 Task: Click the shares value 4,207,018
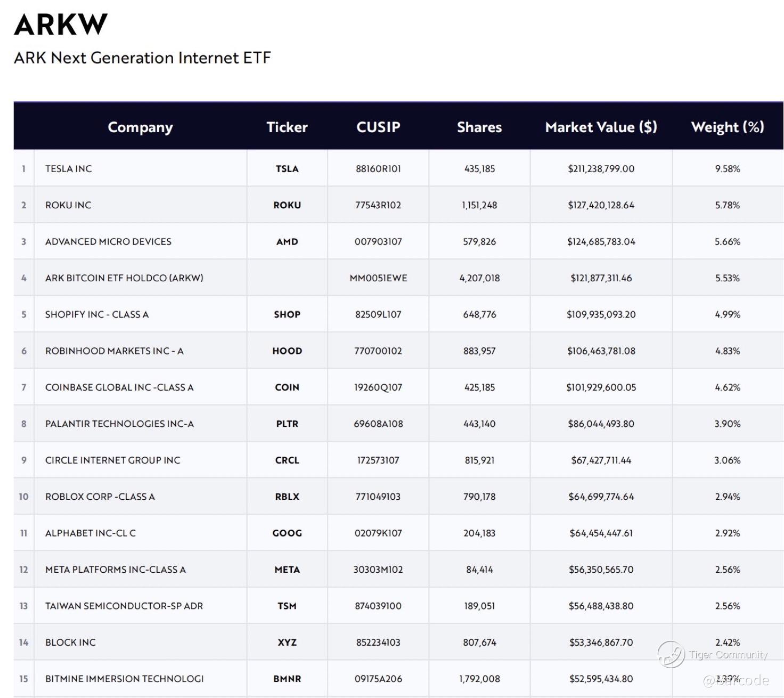479,278
